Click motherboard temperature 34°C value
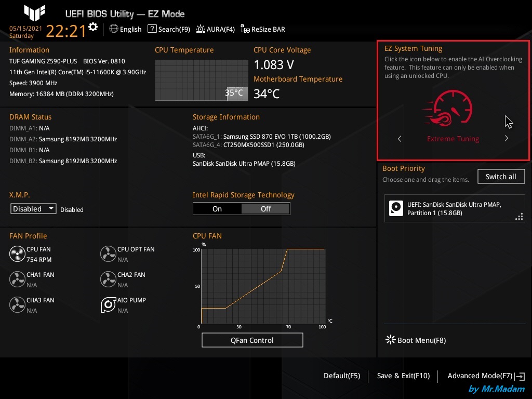 coord(267,94)
